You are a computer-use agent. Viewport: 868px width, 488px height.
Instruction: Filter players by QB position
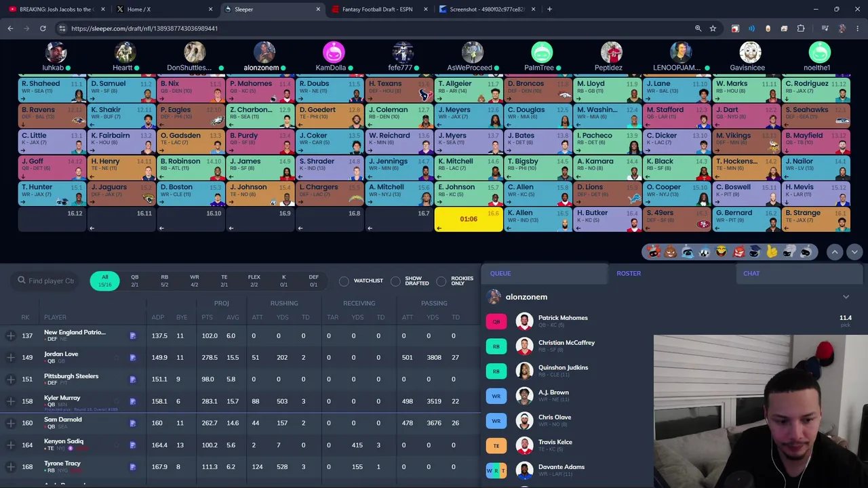tap(134, 281)
